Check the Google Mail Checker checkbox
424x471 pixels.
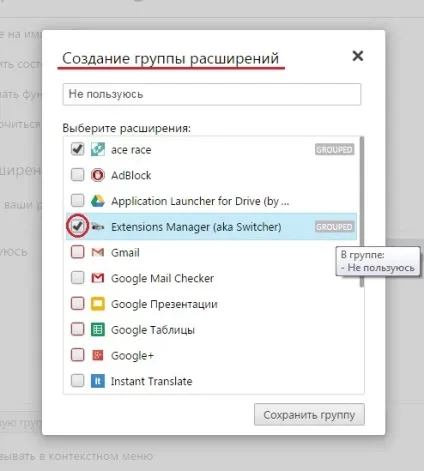(78, 277)
